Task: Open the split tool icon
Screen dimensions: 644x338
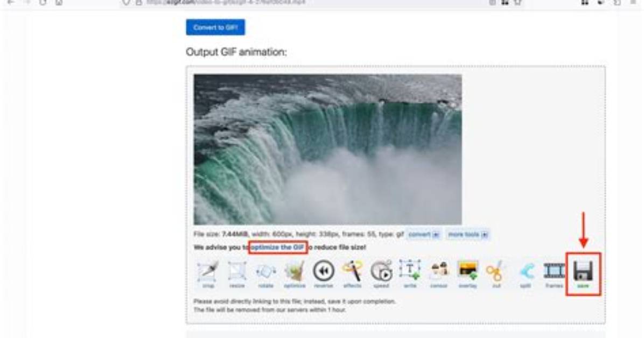Action: click(x=526, y=274)
